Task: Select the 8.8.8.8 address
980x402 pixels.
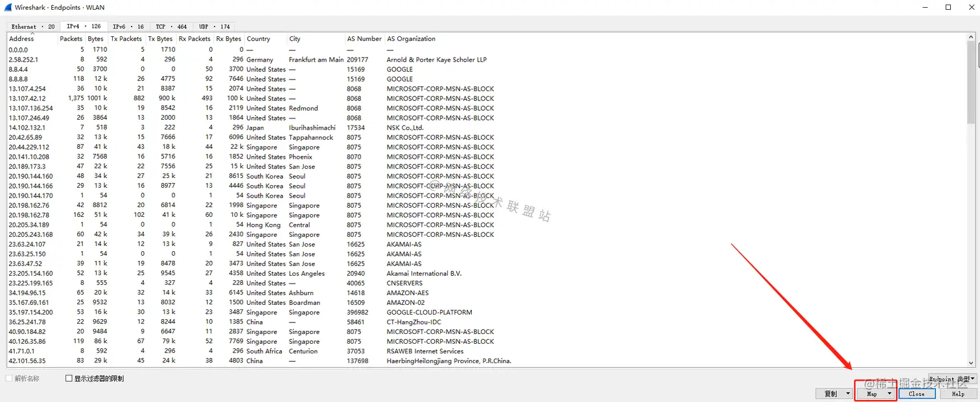Action: coord(18,79)
